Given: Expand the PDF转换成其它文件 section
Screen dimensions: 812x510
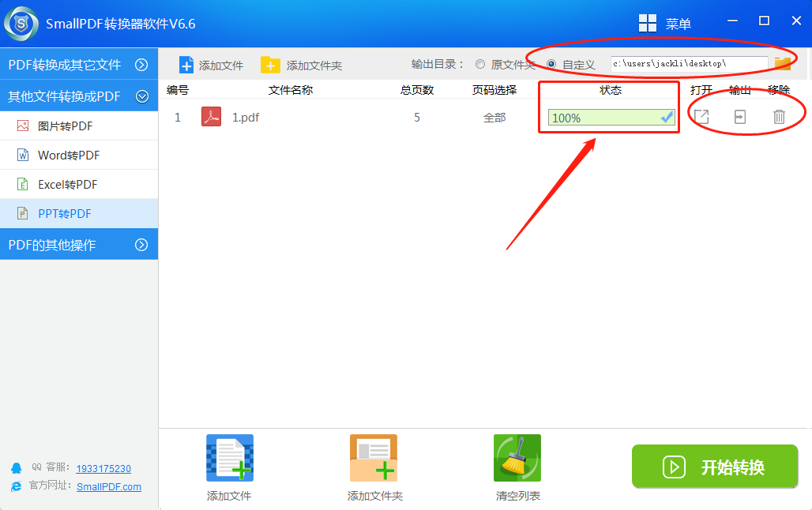Looking at the screenshot, I should (141, 65).
